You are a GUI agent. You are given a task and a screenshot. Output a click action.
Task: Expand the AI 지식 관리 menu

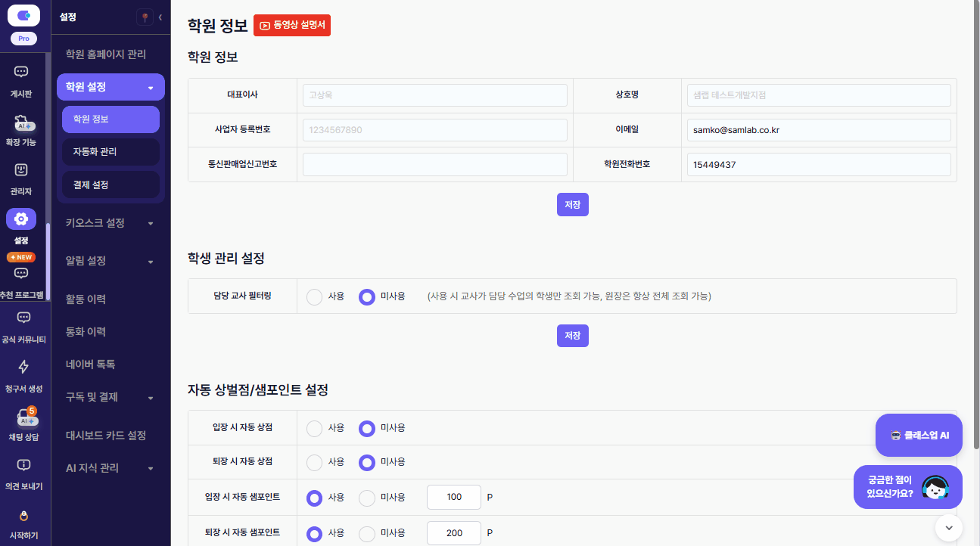tap(110, 468)
